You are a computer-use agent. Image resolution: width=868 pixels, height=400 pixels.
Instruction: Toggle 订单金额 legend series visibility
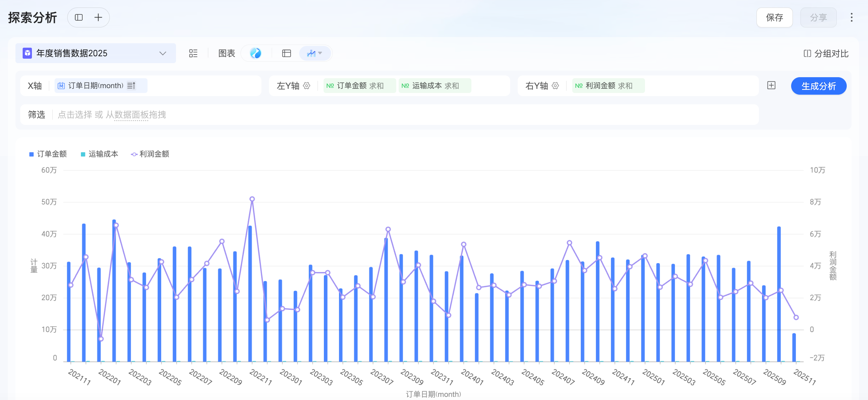[x=48, y=154]
